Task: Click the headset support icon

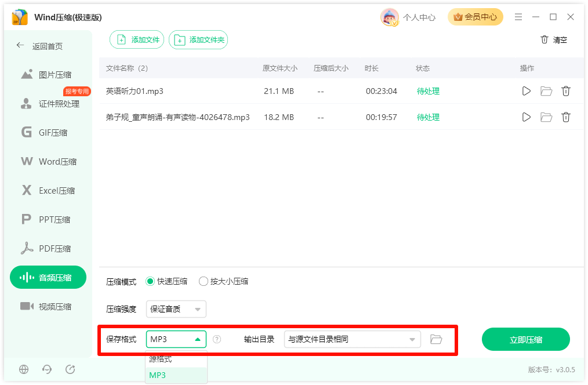Action: pyautogui.click(x=47, y=369)
